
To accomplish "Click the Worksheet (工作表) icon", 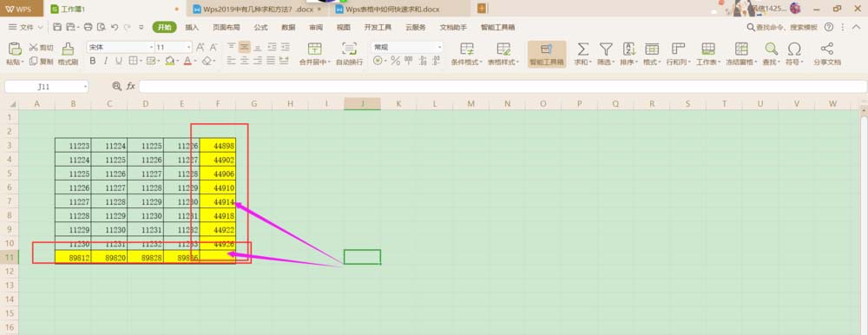I will (x=708, y=49).
